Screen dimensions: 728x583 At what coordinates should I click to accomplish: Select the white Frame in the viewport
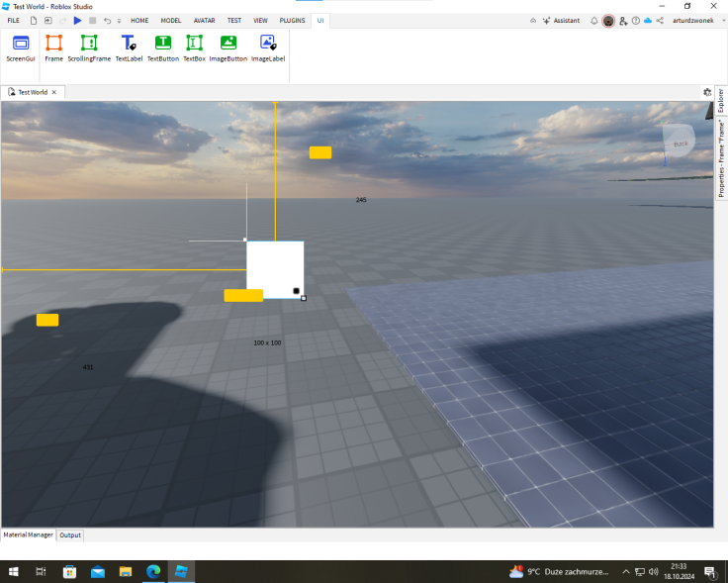click(275, 267)
